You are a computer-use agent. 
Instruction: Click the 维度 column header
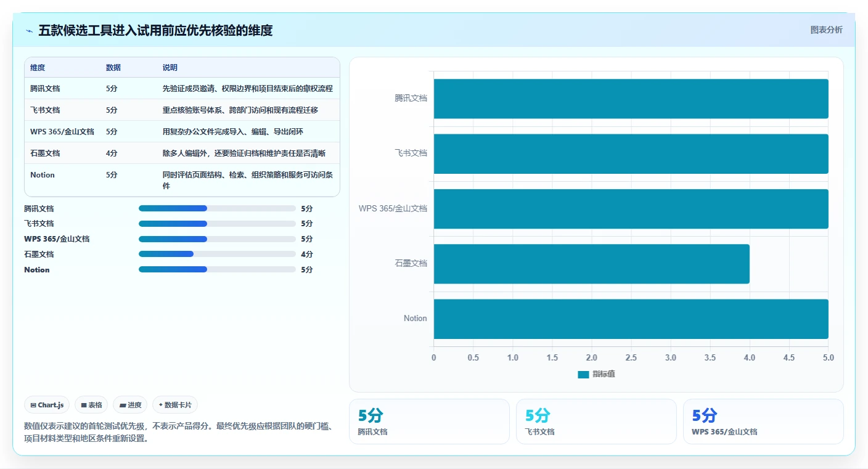coord(38,67)
